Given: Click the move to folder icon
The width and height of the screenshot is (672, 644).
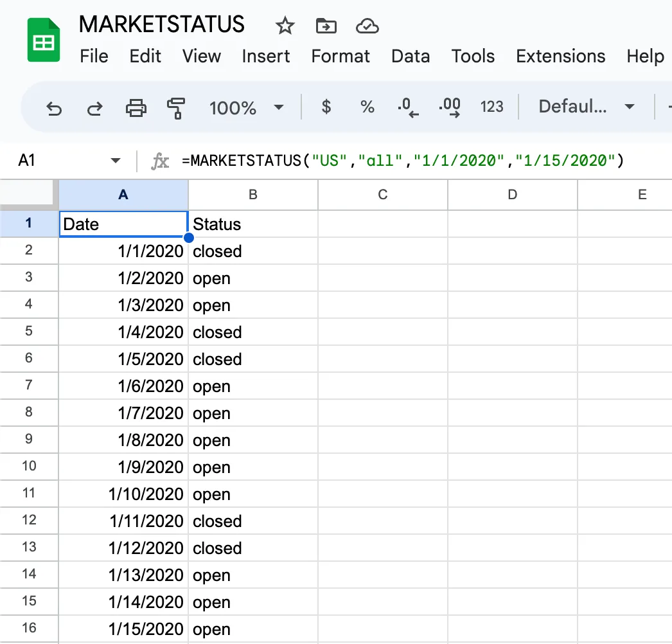Looking at the screenshot, I should (326, 26).
